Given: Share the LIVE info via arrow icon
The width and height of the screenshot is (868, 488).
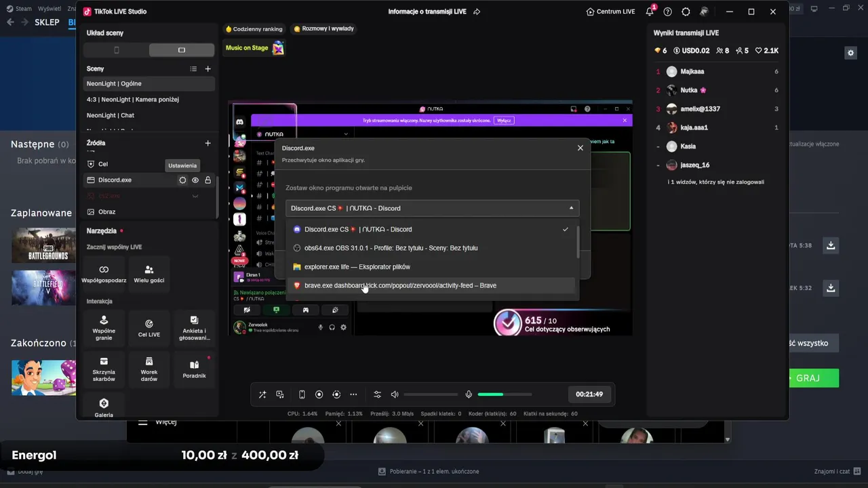Looking at the screenshot, I should pos(477,12).
